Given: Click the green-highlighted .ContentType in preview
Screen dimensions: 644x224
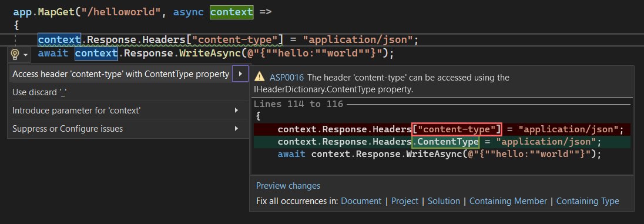Looking at the screenshot, I should click(445, 142).
